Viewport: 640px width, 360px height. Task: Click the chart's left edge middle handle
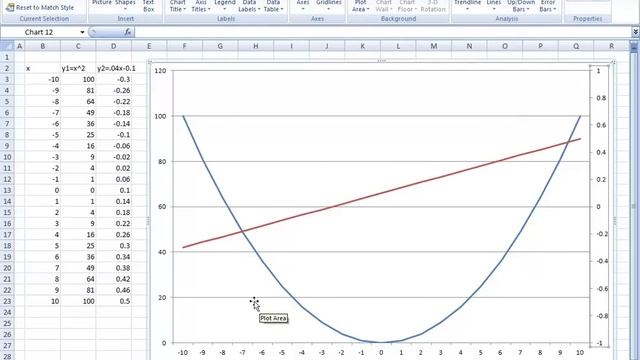pos(148,221)
